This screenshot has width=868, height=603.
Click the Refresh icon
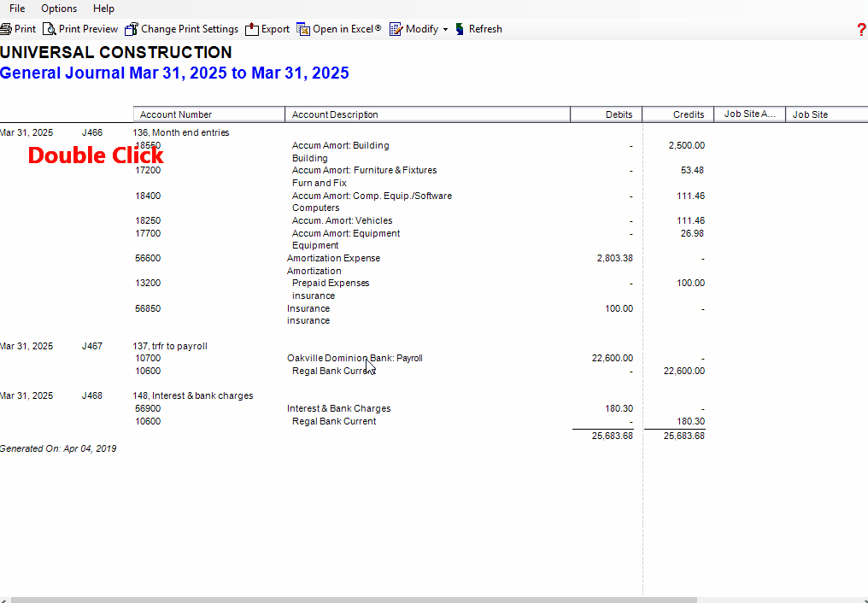(x=460, y=29)
